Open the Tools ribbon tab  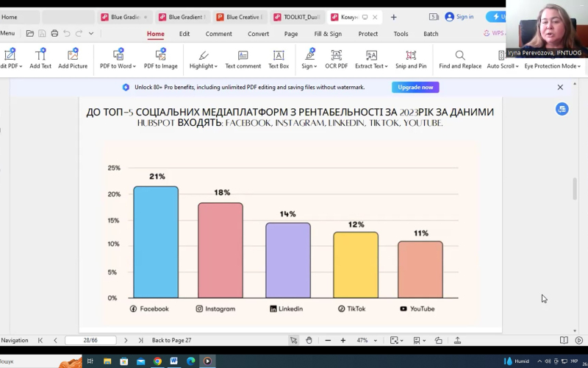tap(401, 34)
